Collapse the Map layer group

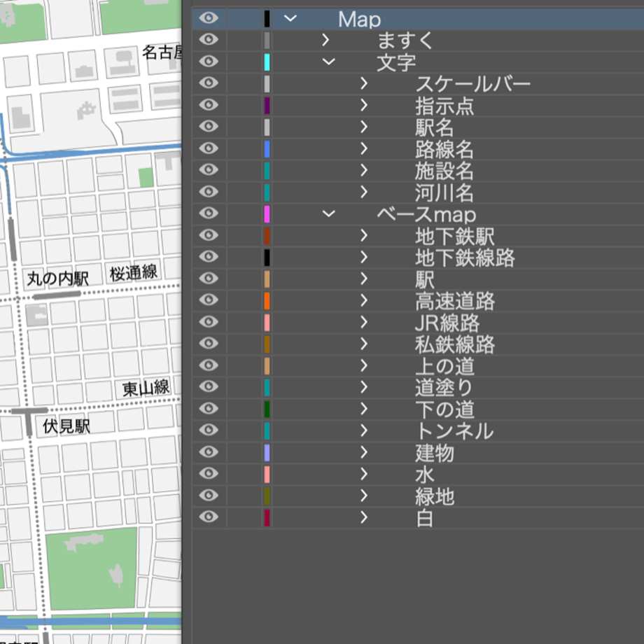click(x=290, y=18)
